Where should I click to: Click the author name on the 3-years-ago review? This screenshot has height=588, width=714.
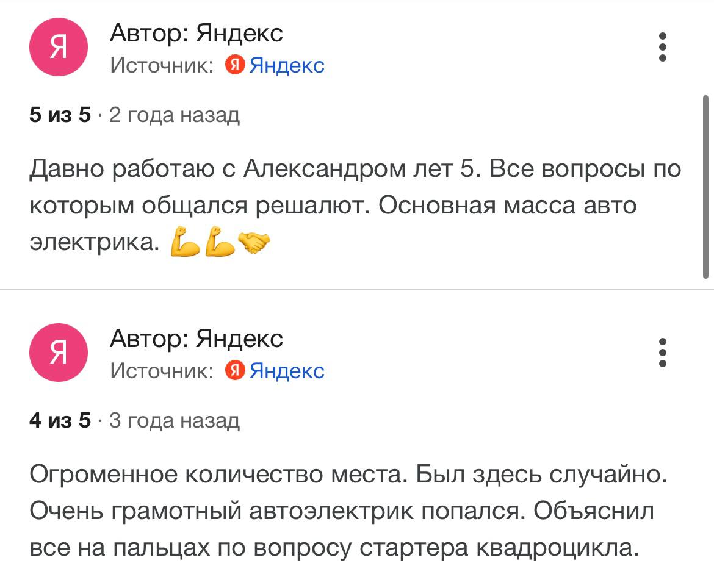point(196,339)
